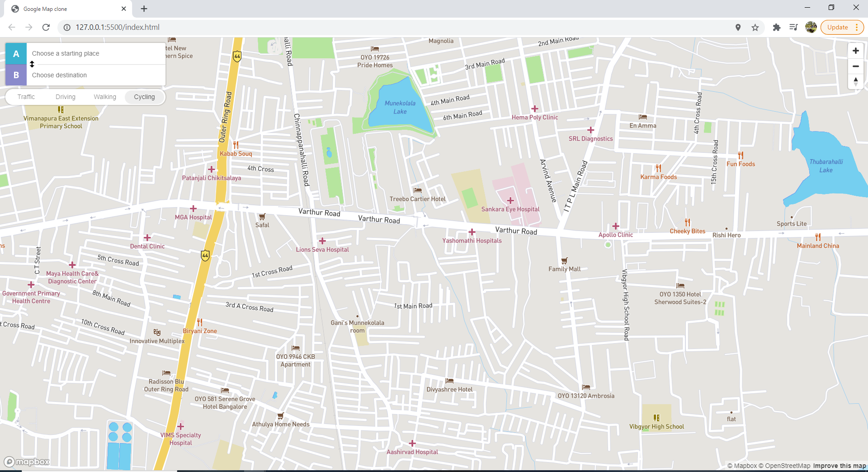The image size is (868, 472).
Task: Click the Yashomathi Hospitals marker icon
Action: (x=472, y=232)
